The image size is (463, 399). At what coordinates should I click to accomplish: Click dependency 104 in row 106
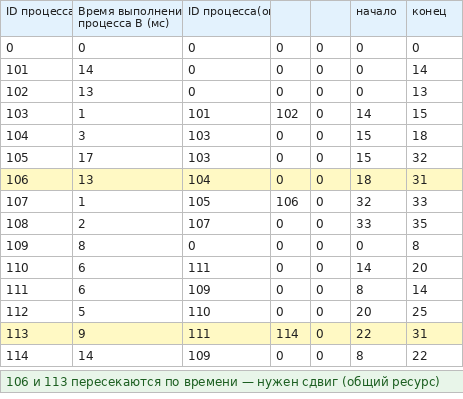click(226, 180)
